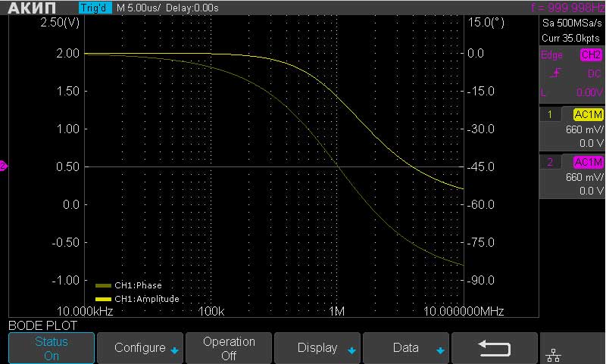Viewport: 606px width, 364px height.
Task: Click the M 5.00us timebase readout
Action: pyautogui.click(x=139, y=8)
